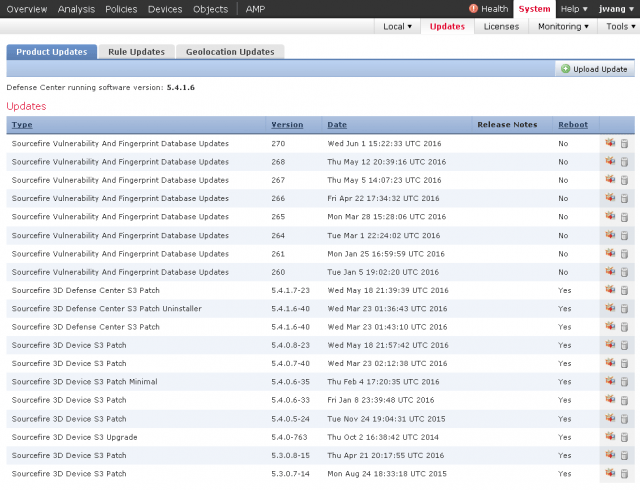Click version cell 5.3.0.7-14

click(x=291, y=474)
